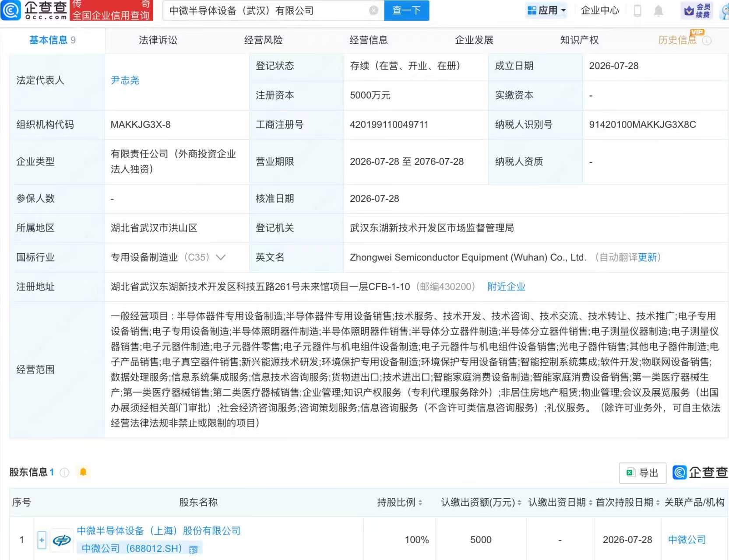This screenshot has height=560, width=729.
Task: Click 湖北省武汉市洪山区 region value
Action: click(x=154, y=228)
